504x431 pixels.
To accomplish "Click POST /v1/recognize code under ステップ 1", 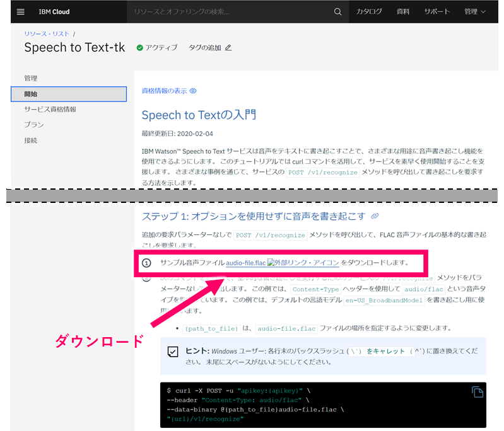I will [x=271, y=236].
